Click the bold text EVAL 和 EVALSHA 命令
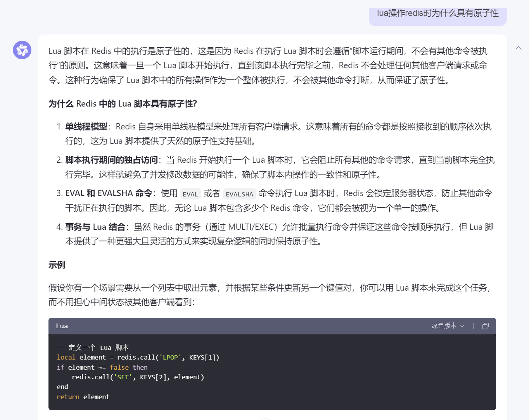The height and width of the screenshot is (420, 529). (x=109, y=193)
